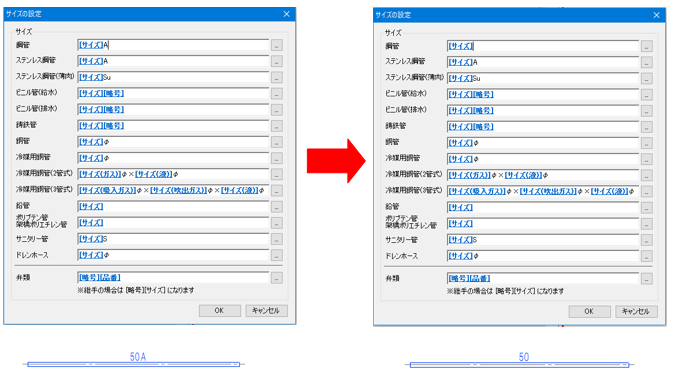
Task: Select the 50A pipe label in the drawing
Action: click(138, 357)
